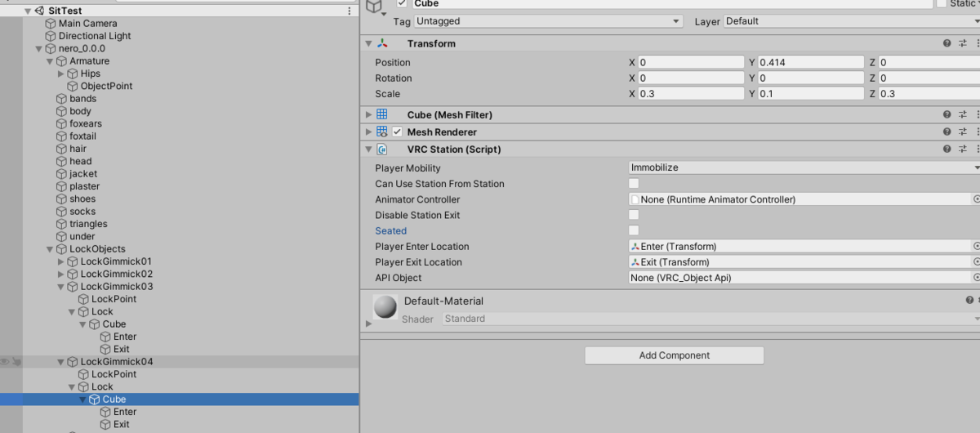Open Cube (Mesh Filter) help reference

(x=947, y=115)
